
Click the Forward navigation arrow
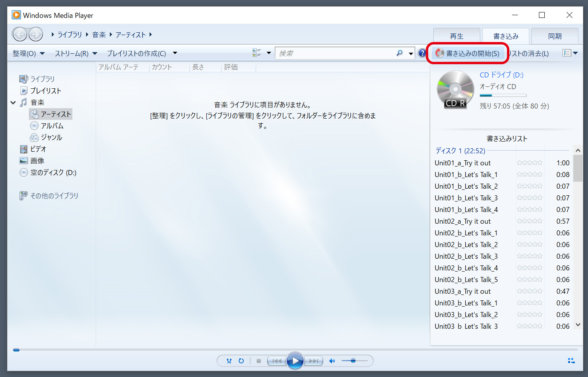[x=36, y=34]
